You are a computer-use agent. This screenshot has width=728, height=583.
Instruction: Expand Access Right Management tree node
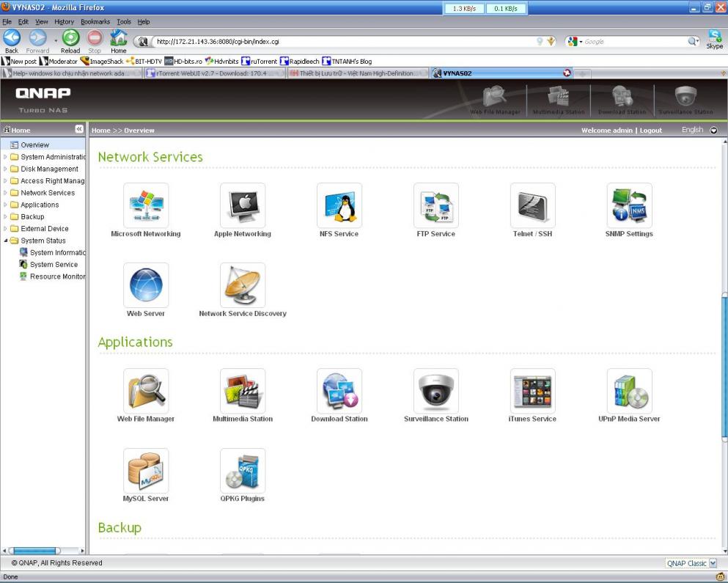point(5,181)
